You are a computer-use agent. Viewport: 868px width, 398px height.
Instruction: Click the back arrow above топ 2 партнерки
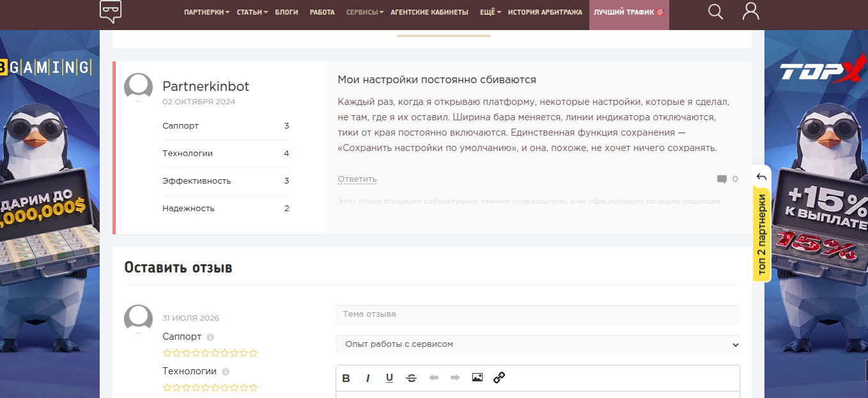[761, 177]
